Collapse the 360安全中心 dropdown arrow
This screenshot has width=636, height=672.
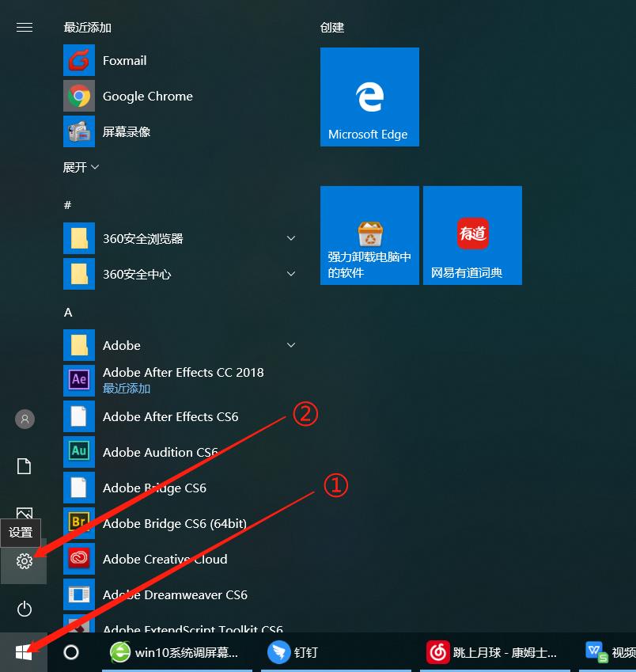pos(290,274)
